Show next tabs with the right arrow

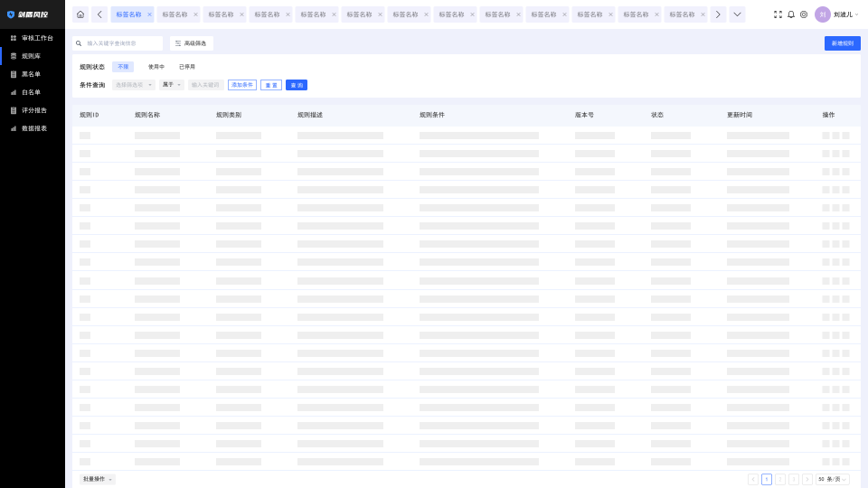coord(717,14)
